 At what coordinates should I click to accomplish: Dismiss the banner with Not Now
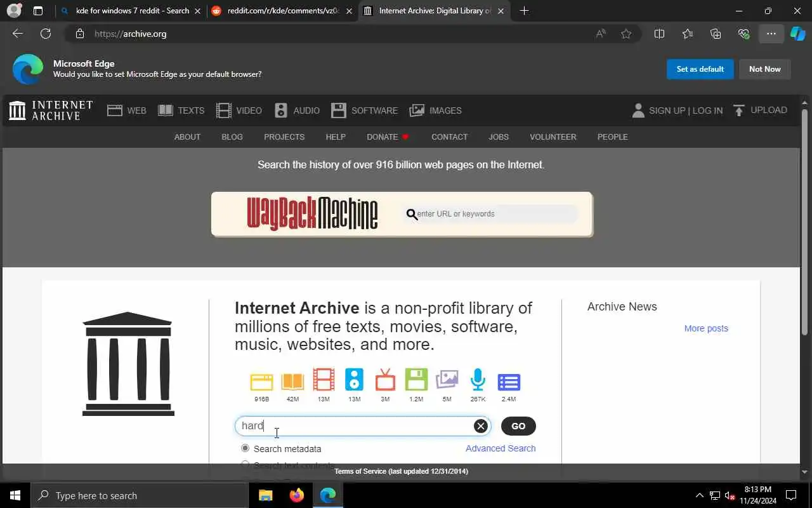(x=764, y=69)
